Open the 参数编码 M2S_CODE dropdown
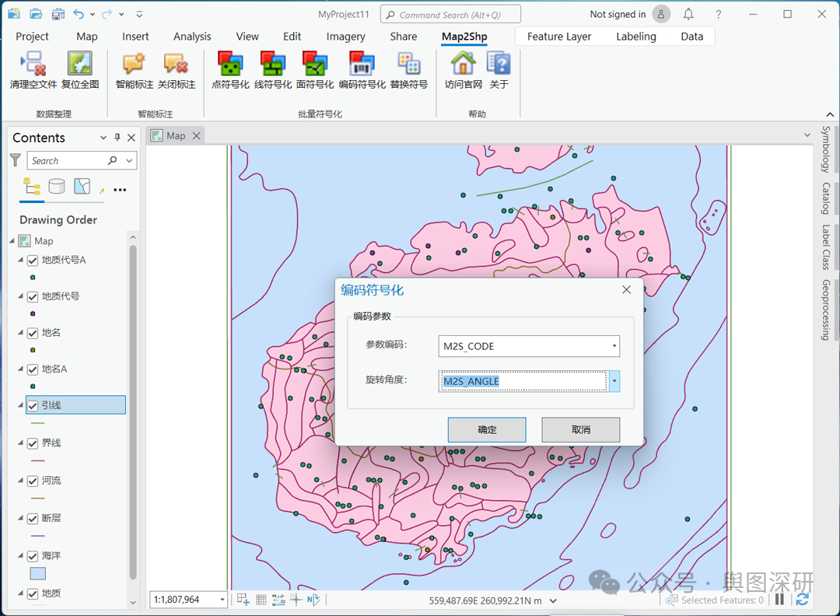Image resolution: width=840 pixels, height=616 pixels. [x=614, y=346]
